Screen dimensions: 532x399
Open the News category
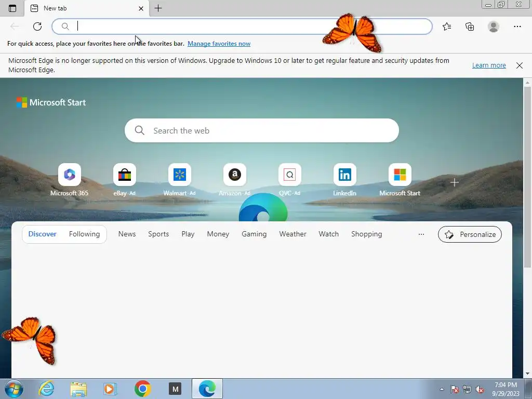127,234
